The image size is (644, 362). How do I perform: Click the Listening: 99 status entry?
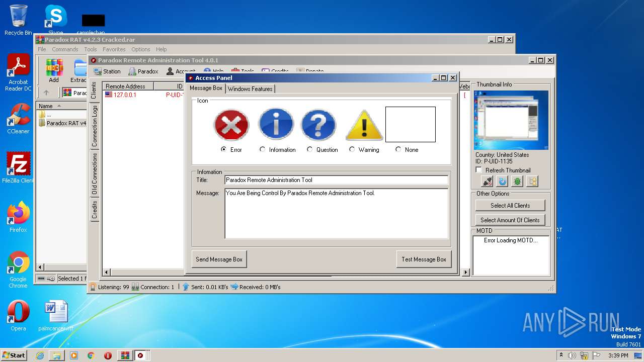coord(109,287)
